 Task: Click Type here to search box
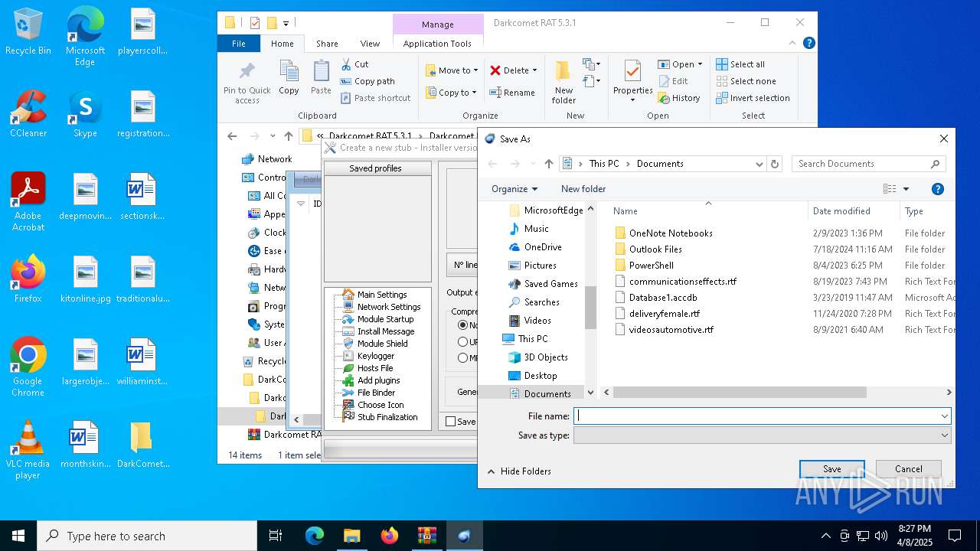click(147, 536)
